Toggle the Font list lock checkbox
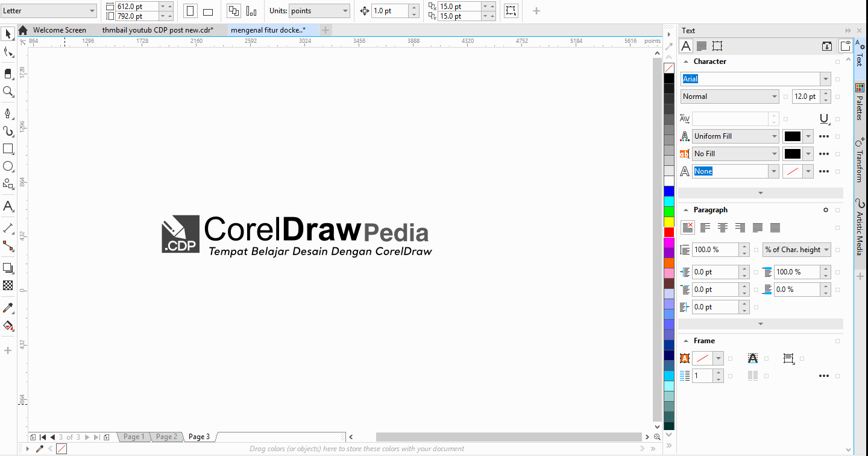The height and width of the screenshot is (456, 868). click(838, 79)
